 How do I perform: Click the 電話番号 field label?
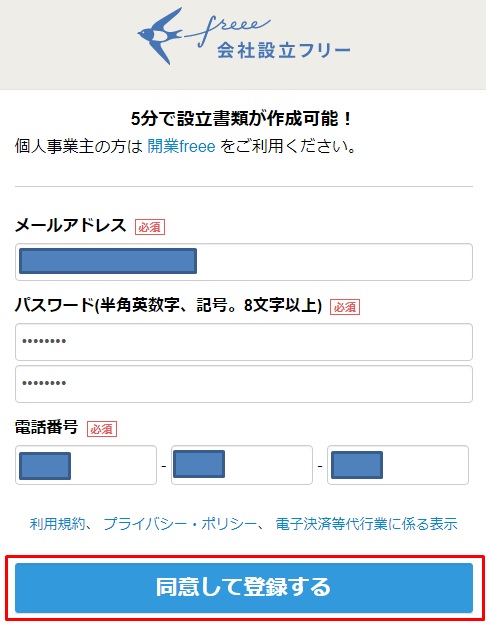46,427
